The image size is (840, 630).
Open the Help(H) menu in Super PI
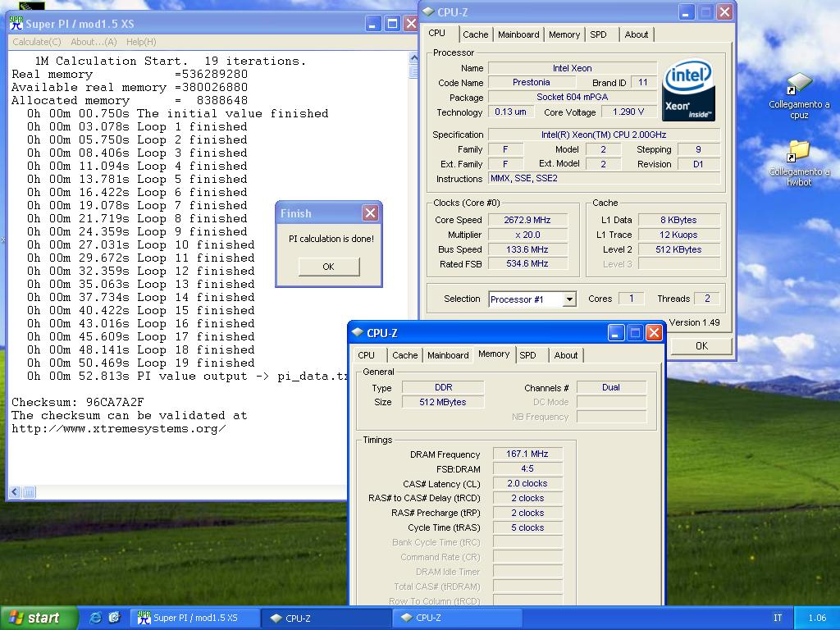(141, 42)
